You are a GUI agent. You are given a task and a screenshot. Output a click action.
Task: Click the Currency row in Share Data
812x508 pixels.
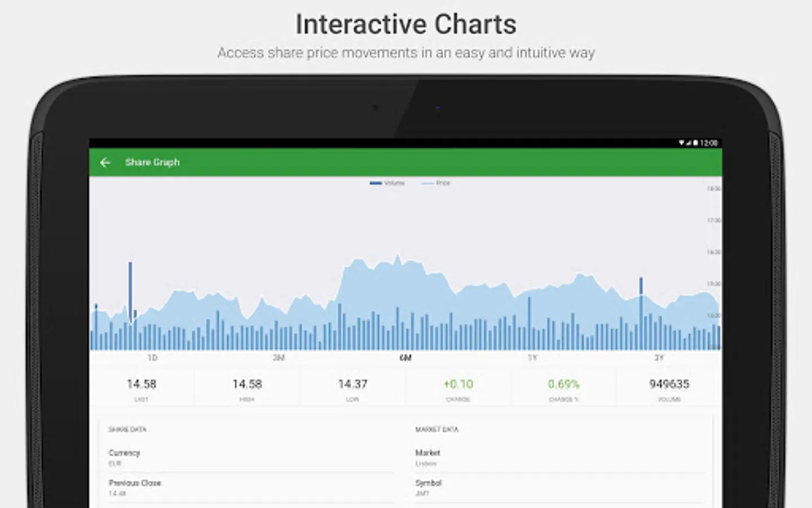251,458
